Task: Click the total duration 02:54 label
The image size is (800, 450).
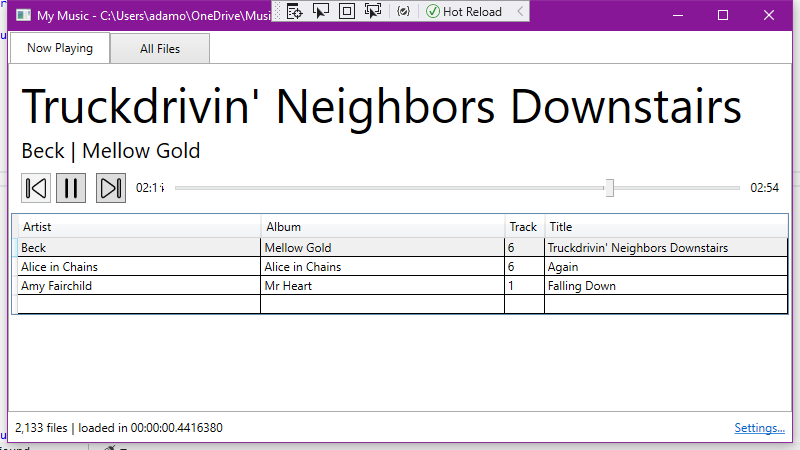Action: (764, 188)
